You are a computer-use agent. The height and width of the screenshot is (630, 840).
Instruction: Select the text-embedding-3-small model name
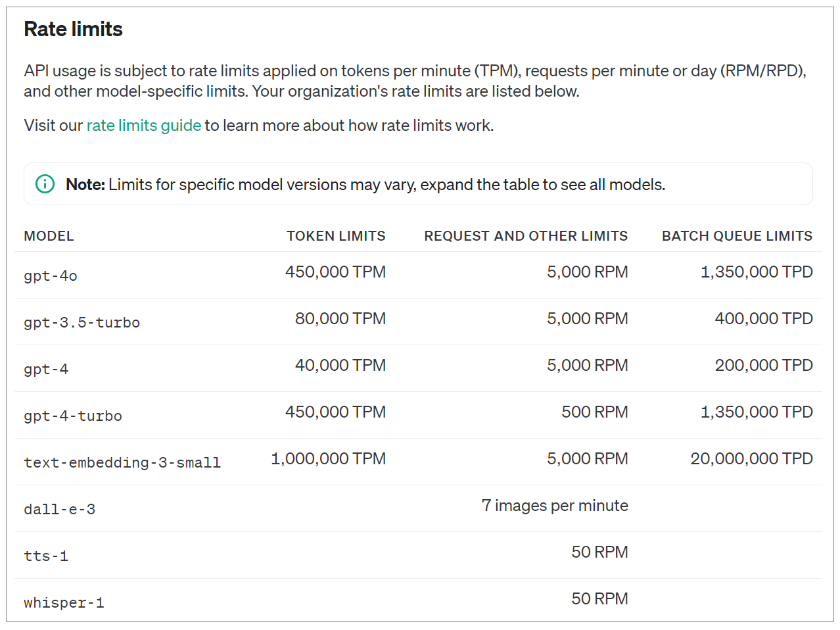point(122,463)
